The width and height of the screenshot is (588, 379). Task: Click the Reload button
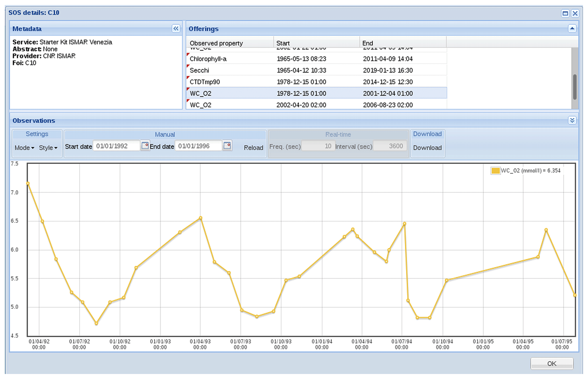click(253, 148)
